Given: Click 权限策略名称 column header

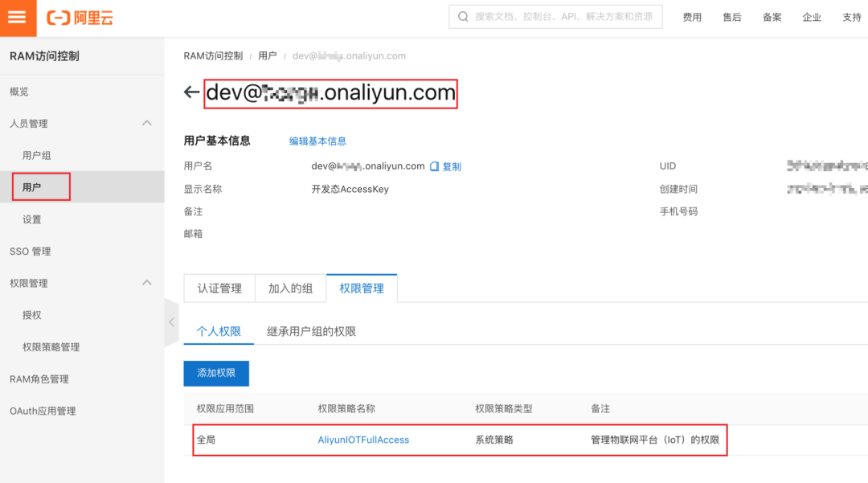Looking at the screenshot, I should point(346,409).
